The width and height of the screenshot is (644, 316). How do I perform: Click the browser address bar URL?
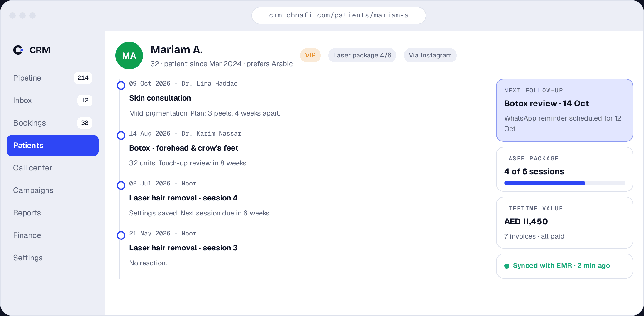click(339, 16)
